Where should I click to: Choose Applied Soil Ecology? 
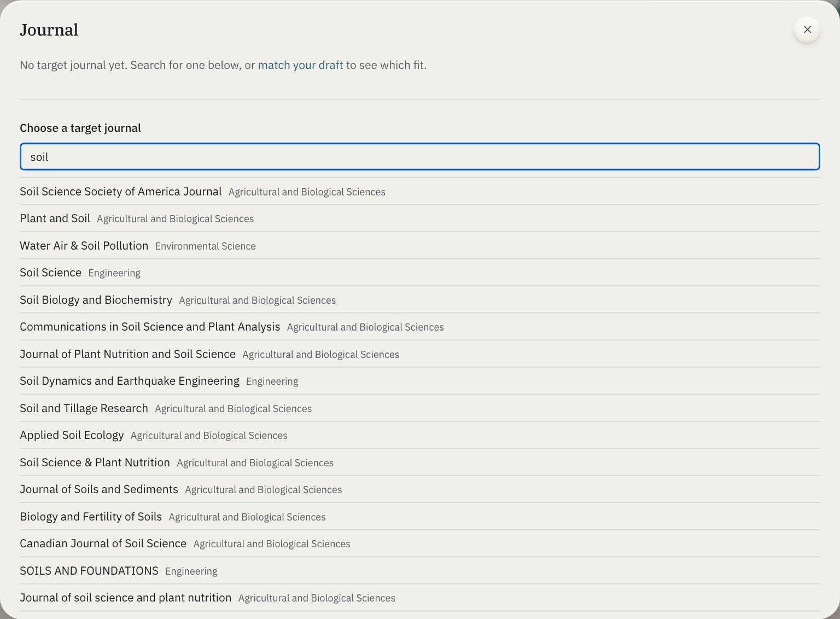click(420, 435)
